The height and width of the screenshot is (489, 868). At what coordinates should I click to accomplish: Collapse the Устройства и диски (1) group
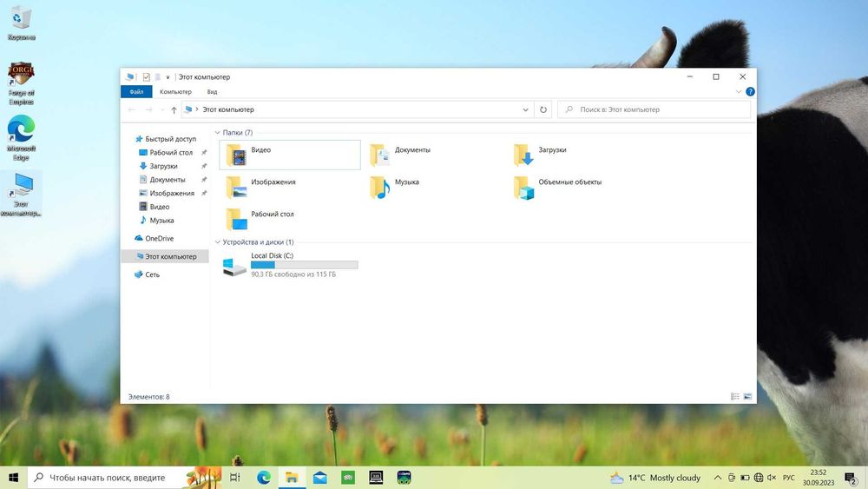point(218,242)
